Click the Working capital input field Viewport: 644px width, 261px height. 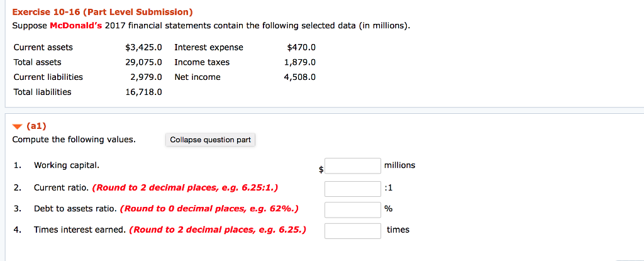(x=352, y=166)
